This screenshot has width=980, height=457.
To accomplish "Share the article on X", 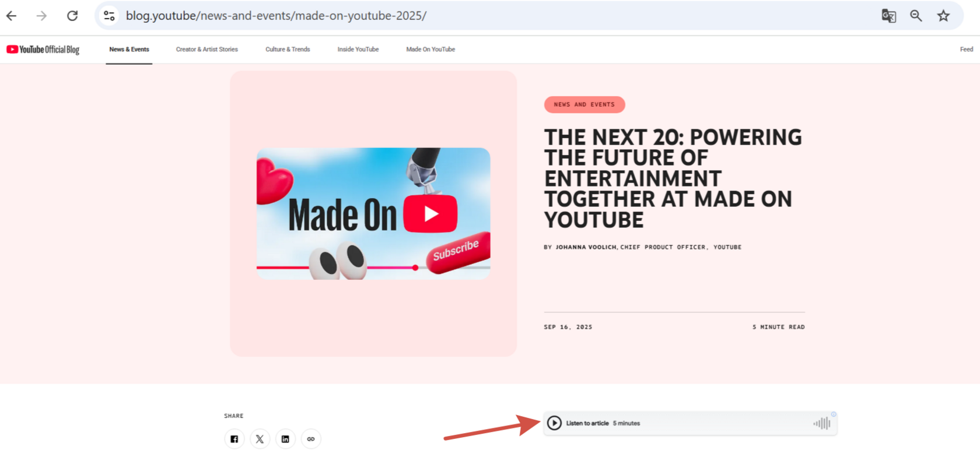I will point(260,439).
